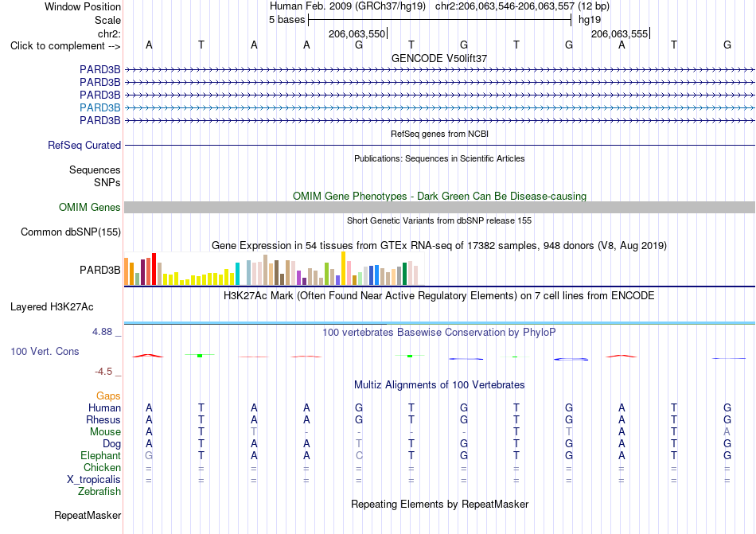756x534 pixels.
Task: Click the 4.88 PhyloP upper scale value
Action: click(x=102, y=332)
